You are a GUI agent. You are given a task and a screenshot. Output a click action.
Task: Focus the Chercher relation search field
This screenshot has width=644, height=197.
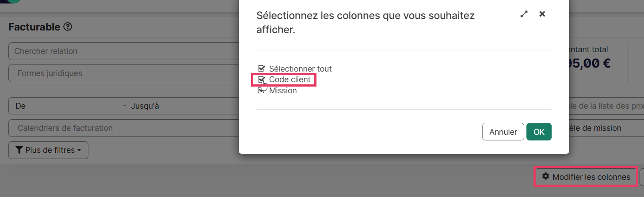click(123, 51)
